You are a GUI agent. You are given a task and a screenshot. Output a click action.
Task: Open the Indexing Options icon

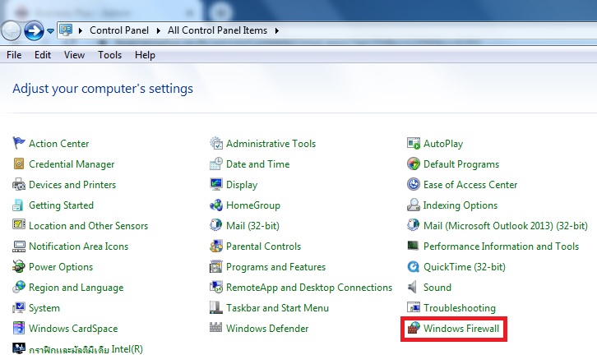click(414, 205)
